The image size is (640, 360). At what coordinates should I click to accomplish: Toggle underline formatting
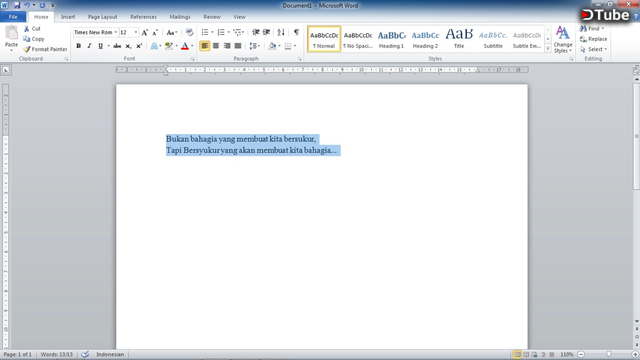click(100, 46)
